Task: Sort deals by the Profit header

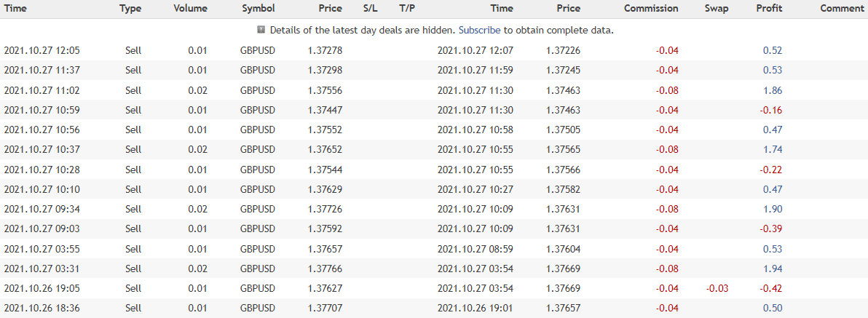Action: (769, 8)
